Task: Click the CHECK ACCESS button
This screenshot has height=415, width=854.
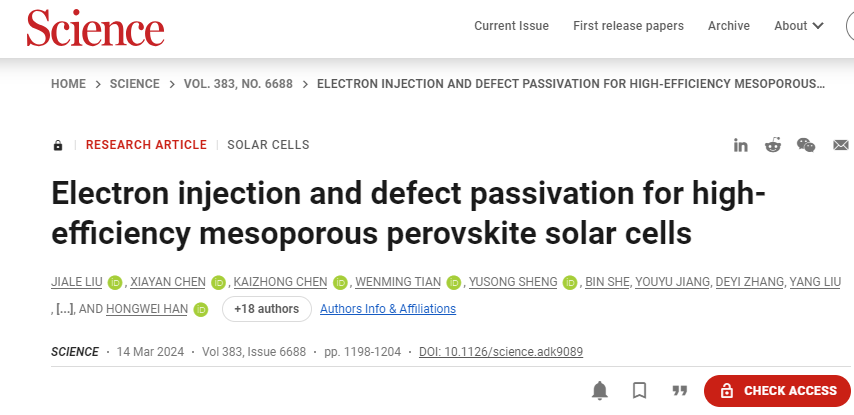Action: pyautogui.click(x=777, y=390)
